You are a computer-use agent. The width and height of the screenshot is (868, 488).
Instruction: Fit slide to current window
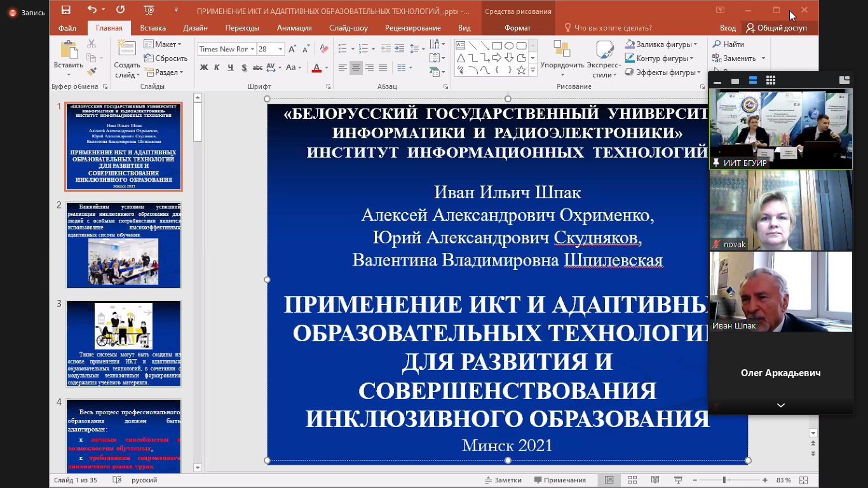tap(803, 480)
